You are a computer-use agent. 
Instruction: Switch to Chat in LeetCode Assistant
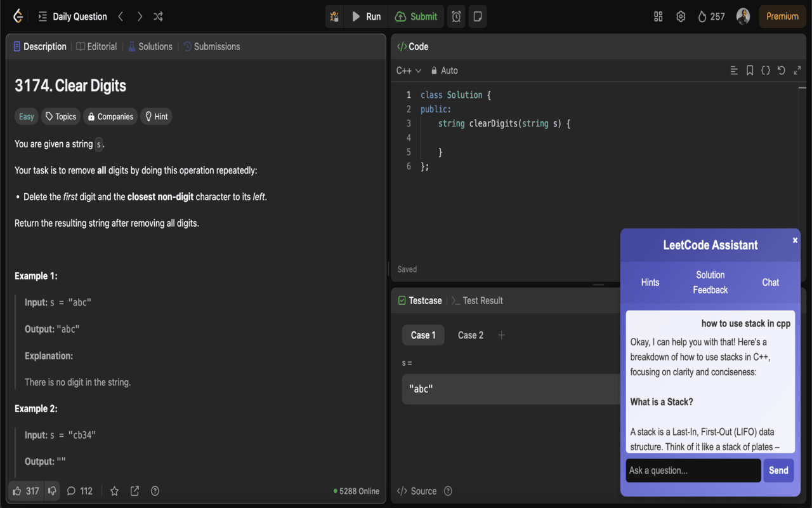pos(770,282)
